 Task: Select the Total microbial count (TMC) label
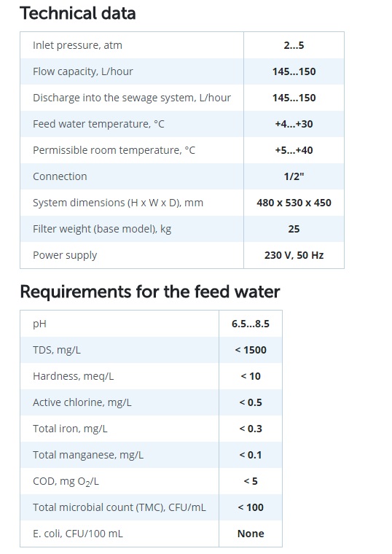click(119, 507)
